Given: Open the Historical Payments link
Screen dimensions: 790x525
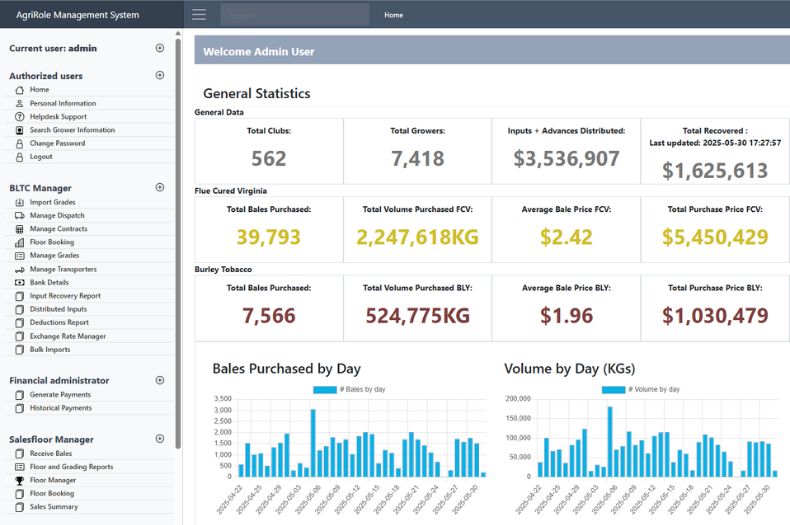Looking at the screenshot, I should 60,408.
